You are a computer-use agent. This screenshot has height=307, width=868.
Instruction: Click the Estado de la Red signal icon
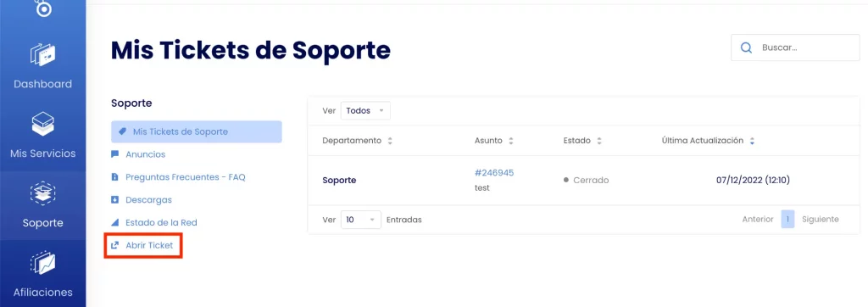[115, 222]
